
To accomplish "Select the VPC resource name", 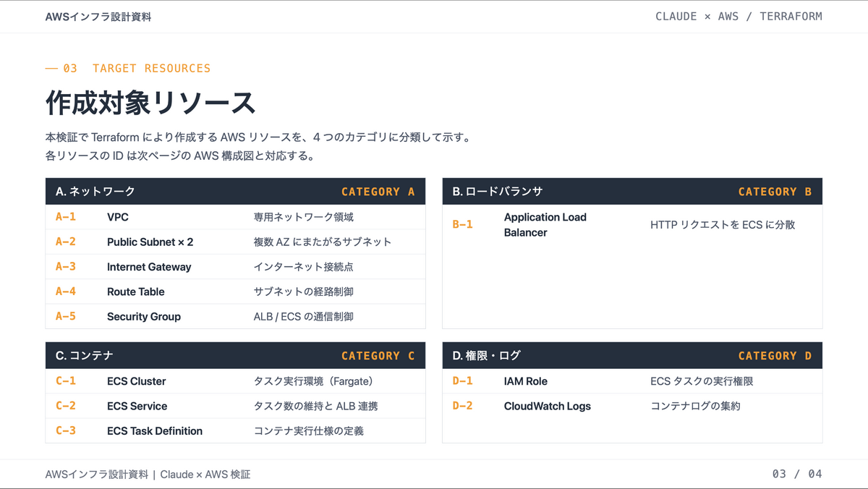I will point(118,217).
